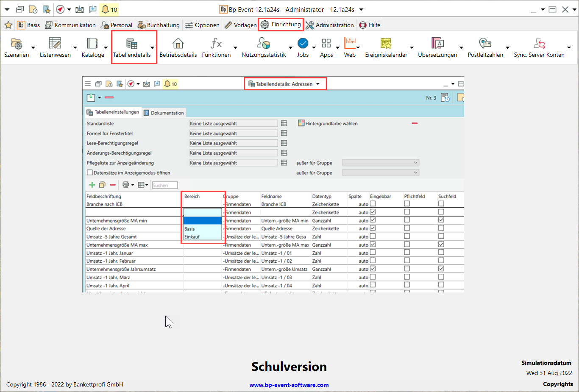Open the Szenarien toolbar icon
The height and width of the screenshot is (392, 579).
[x=17, y=44]
